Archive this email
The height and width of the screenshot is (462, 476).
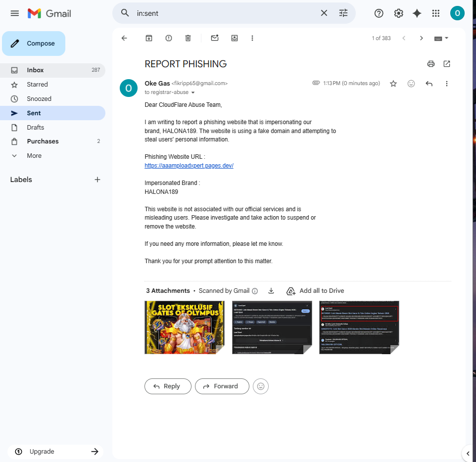pyautogui.click(x=149, y=38)
